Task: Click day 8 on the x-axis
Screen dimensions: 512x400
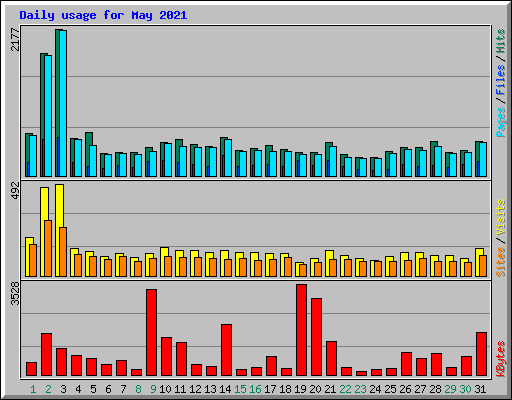Action: [x=138, y=389]
